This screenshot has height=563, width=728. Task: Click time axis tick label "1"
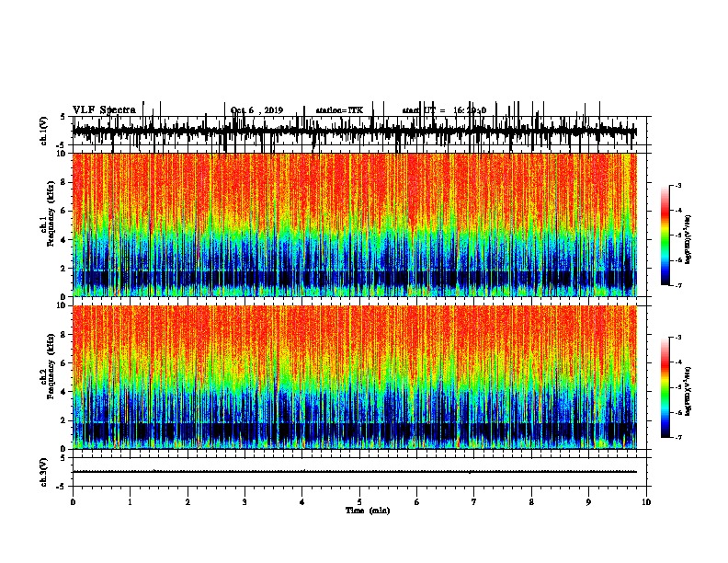point(130,502)
